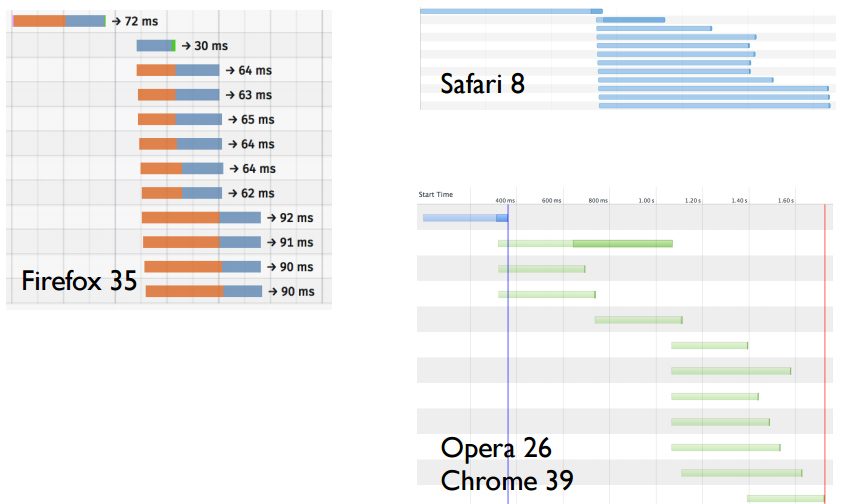Click the 1.40 s tick on Chrome timeline
The image size is (842, 504).
tap(739, 200)
